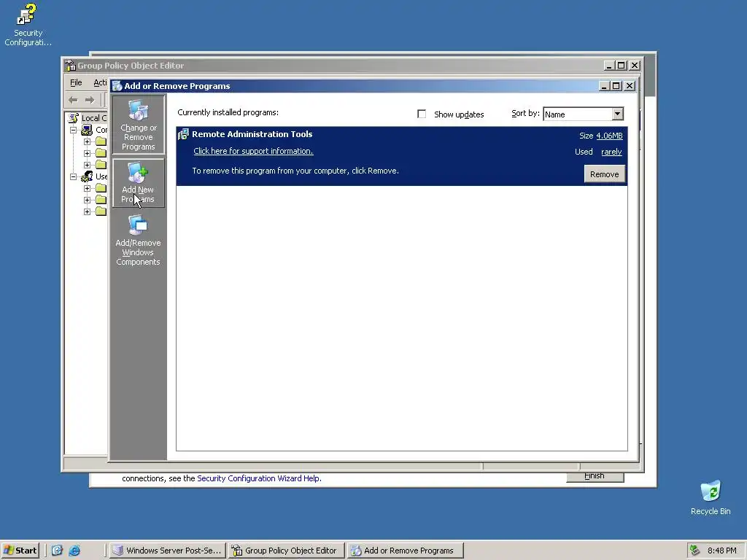Click the Forward arrow in Group Policy Object Editor
The height and width of the screenshot is (560, 747).
[90, 100]
